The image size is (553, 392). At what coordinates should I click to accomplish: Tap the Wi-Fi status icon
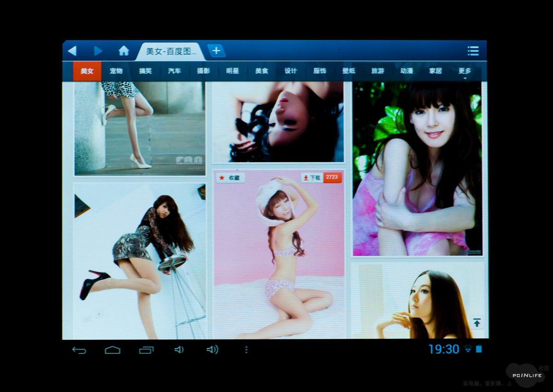(x=469, y=349)
